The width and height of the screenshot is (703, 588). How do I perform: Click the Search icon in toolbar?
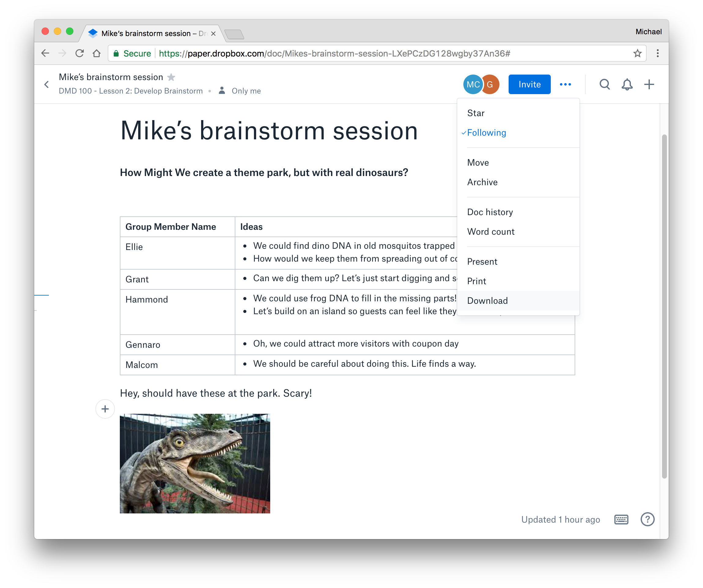tap(604, 84)
